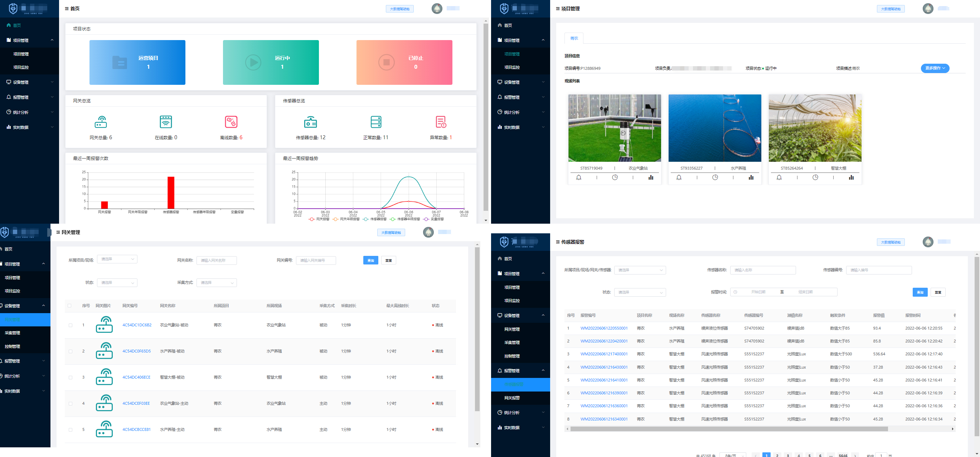980x457 pixels.
Task: Click hamburger icon beside 传感器报警 title
Action: pos(558,242)
